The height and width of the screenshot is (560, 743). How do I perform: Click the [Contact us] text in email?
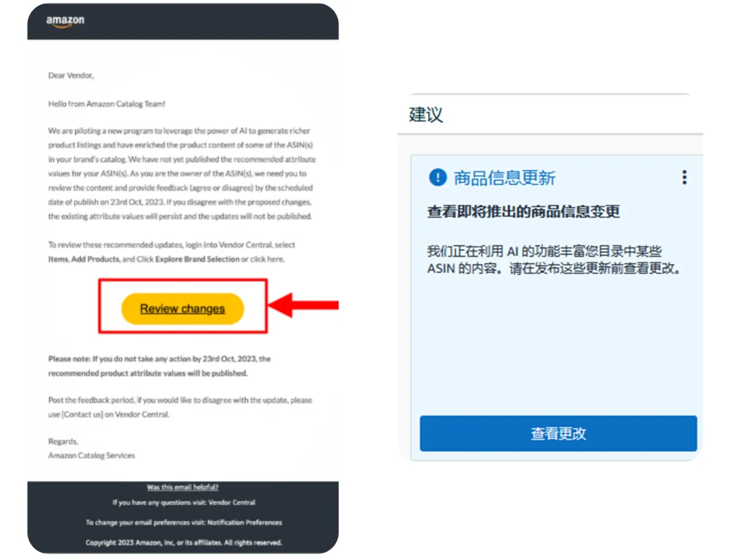tap(83, 415)
